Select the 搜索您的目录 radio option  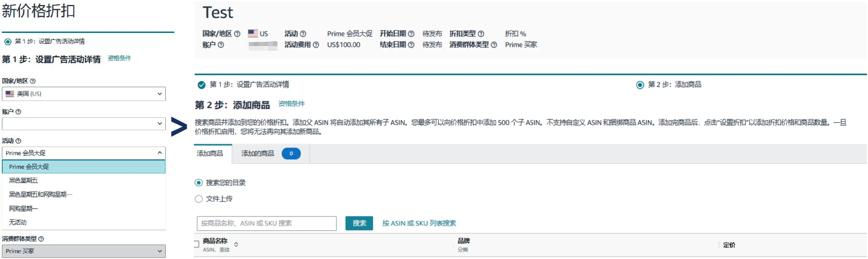199,183
